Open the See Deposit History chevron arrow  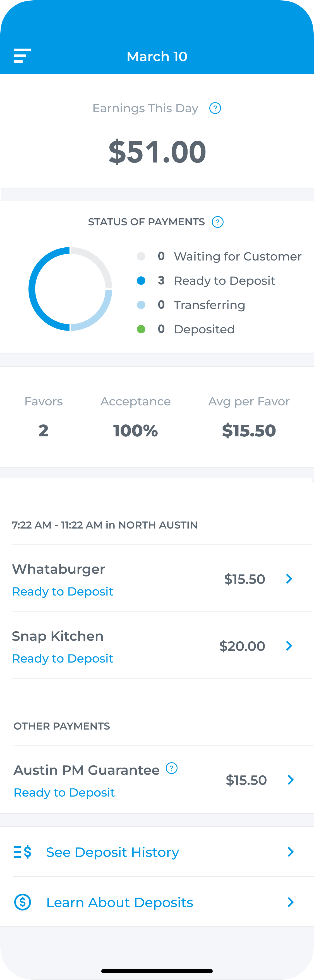click(x=291, y=852)
